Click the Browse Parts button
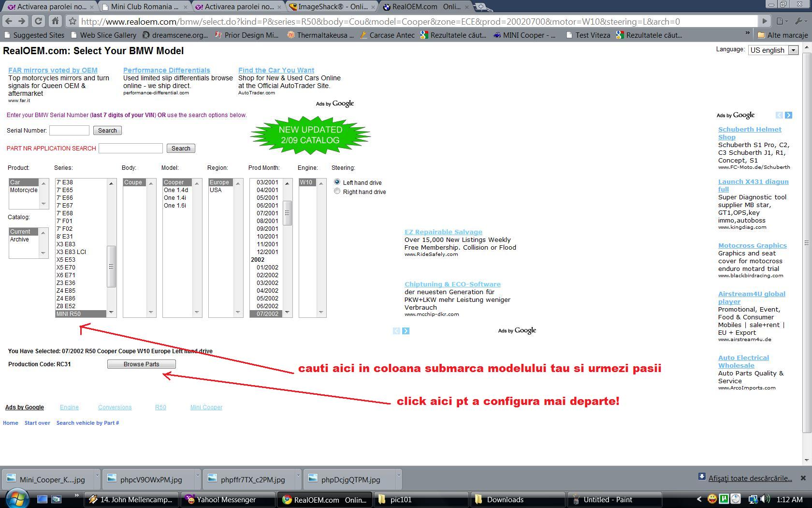Viewport: 812px width, 508px height. pos(142,364)
